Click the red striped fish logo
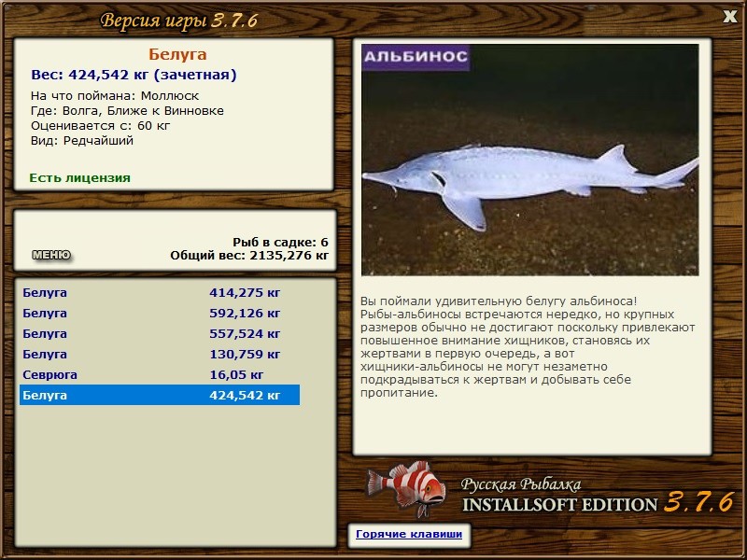Screen dimensions: 747x560 [406, 487]
